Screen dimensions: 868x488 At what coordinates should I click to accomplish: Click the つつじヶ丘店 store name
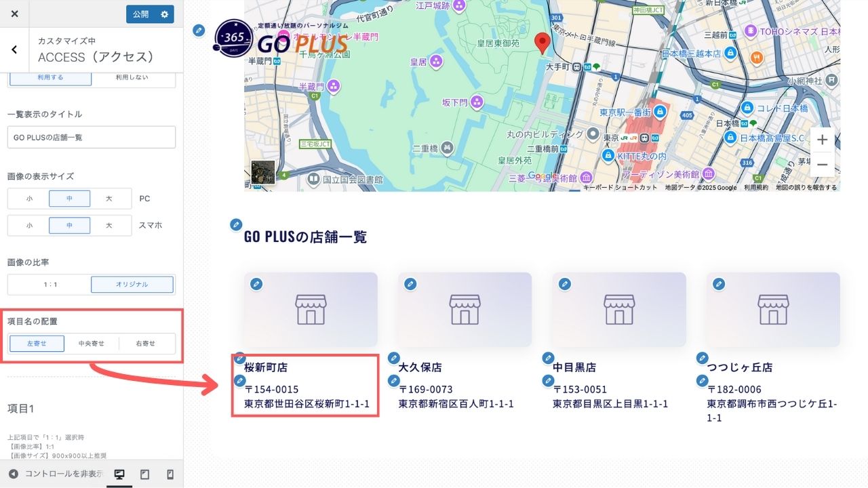pyautogui.click(x=740, y=367)
